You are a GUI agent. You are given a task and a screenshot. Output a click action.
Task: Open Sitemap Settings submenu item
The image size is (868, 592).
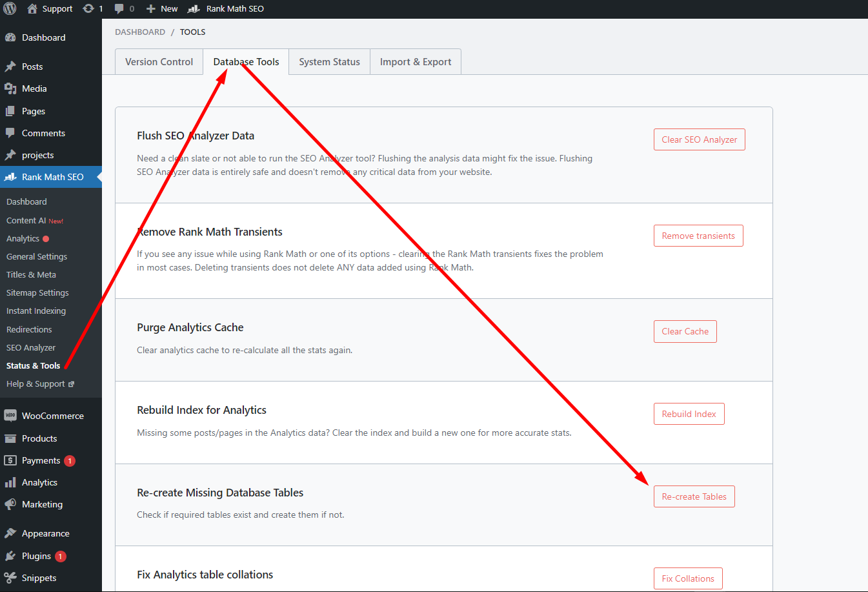click(37, 292)
